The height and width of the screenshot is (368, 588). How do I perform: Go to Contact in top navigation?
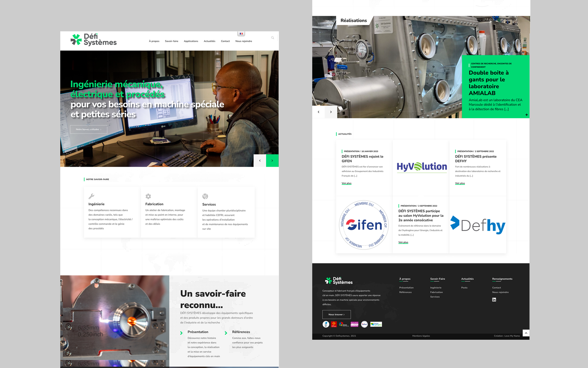pyautogui.click(x=225, y=41)
